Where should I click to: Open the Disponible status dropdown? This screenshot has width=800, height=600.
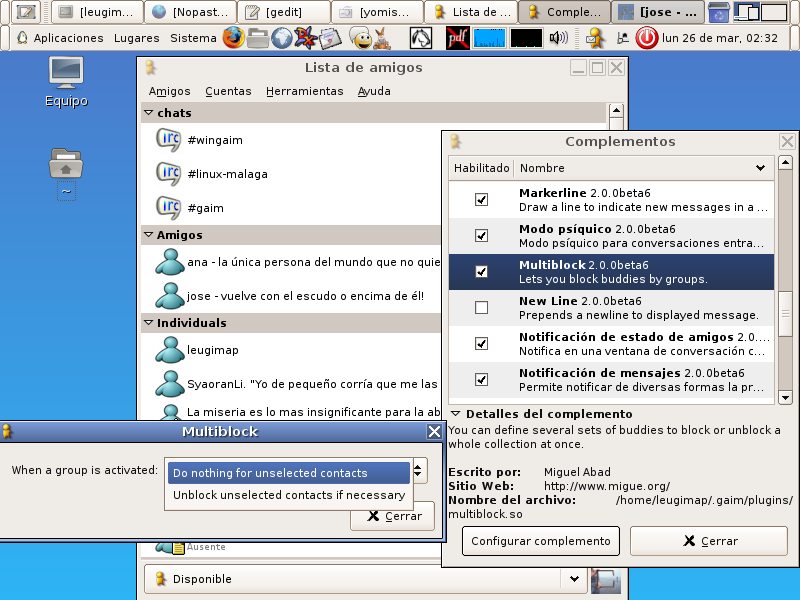pyautogui.click(x=573, y=578)
